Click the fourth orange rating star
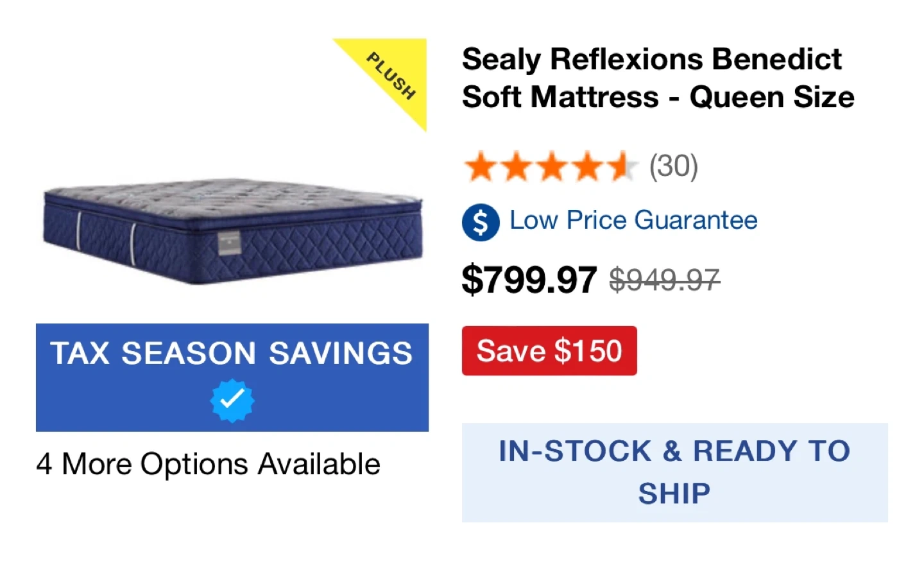 [x=586, y=167]
